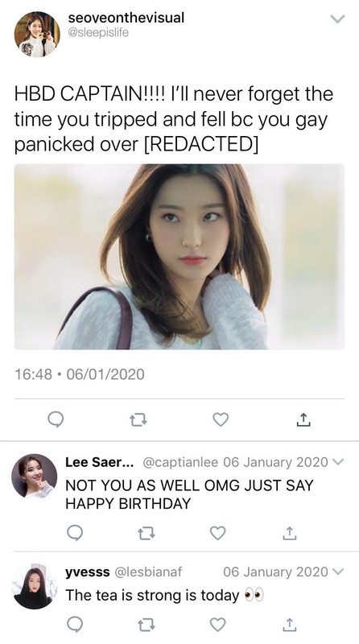359x644 pixels.
Task: Reply to Lee Saer's birthday comment
Action: (x=75, y=533)
